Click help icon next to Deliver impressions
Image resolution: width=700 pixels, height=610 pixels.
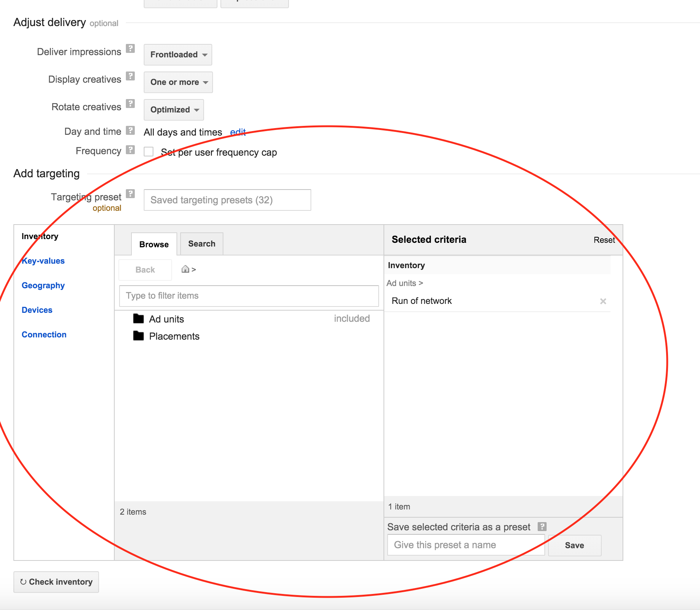[x=130, y=49]
